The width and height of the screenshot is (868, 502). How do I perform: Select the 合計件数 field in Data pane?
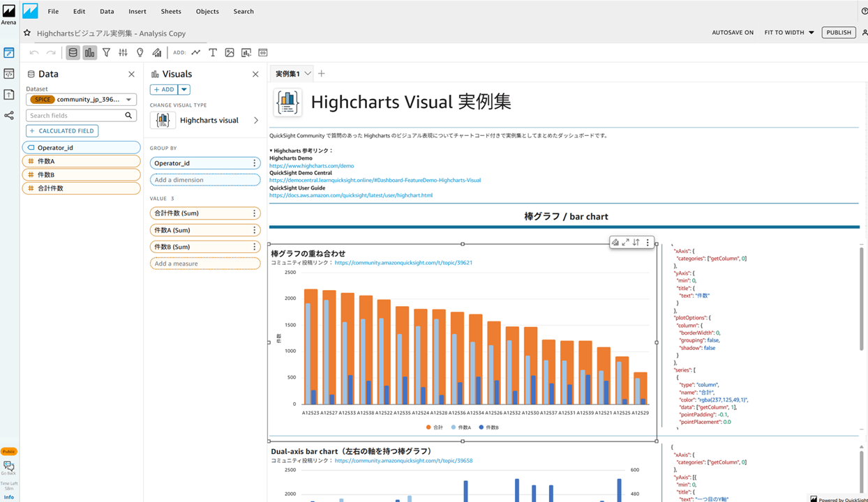click(x=81, y=188)
